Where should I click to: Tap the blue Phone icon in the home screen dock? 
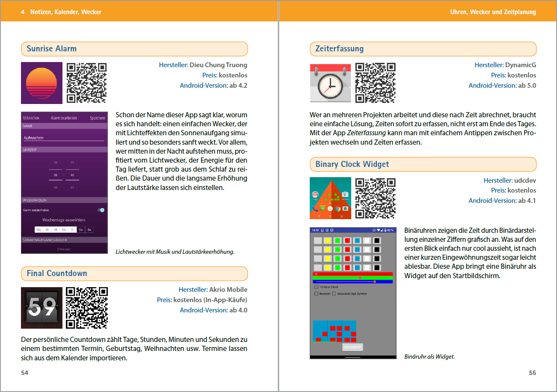coord(315,208)
